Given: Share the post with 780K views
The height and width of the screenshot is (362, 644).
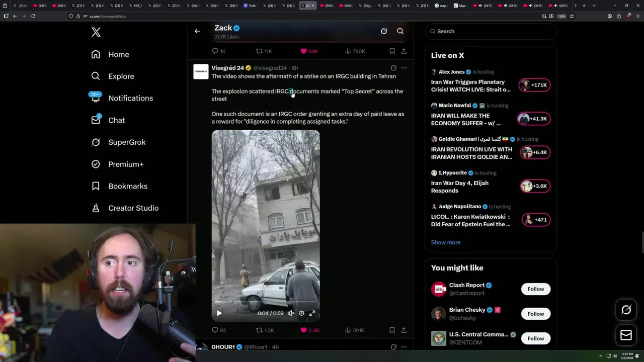Looking at the screenshot, I should tap(404, 51).
